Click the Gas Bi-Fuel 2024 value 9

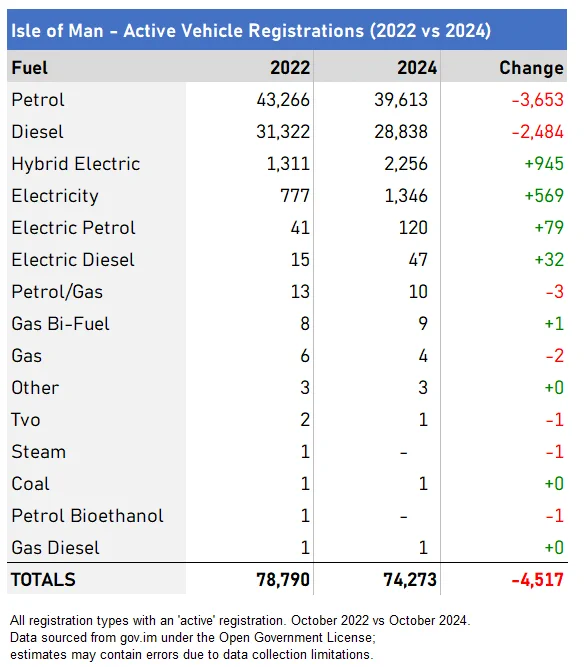422,324
